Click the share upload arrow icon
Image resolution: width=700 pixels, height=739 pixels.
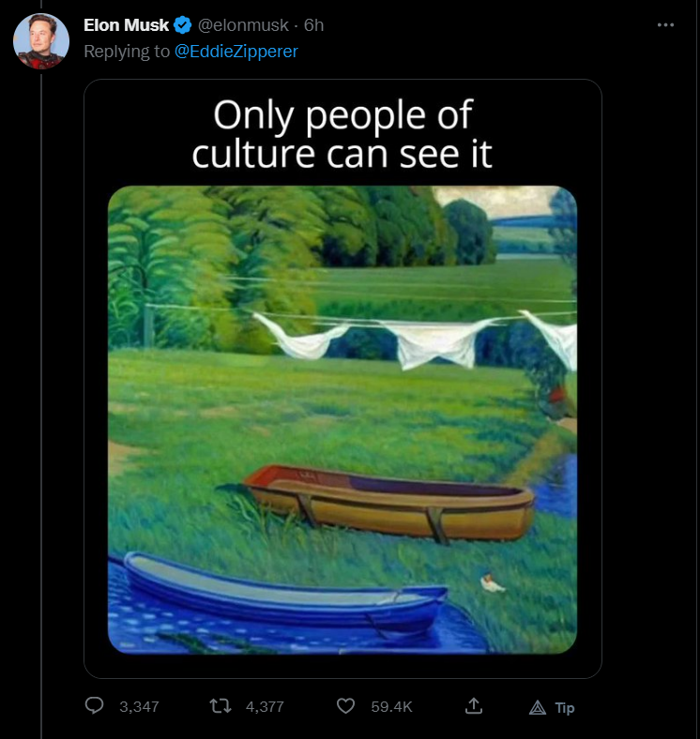[x=475, y=706]
